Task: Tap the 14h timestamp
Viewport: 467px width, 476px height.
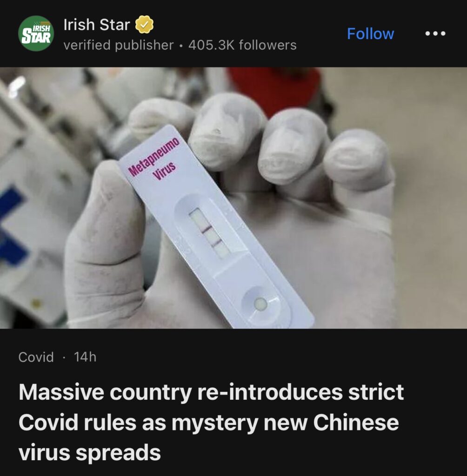Action: click(85, 357)
